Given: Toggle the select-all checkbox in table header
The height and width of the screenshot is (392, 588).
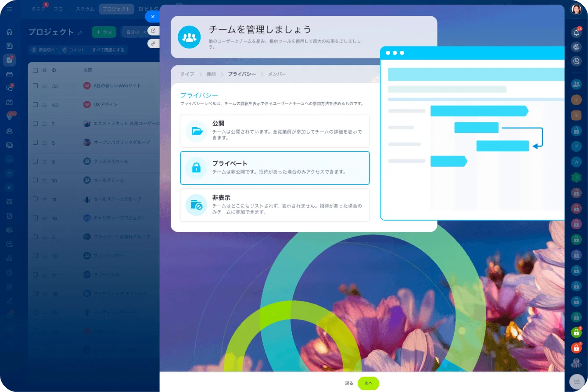Looking at the screenshot, I should coord(35,70).
